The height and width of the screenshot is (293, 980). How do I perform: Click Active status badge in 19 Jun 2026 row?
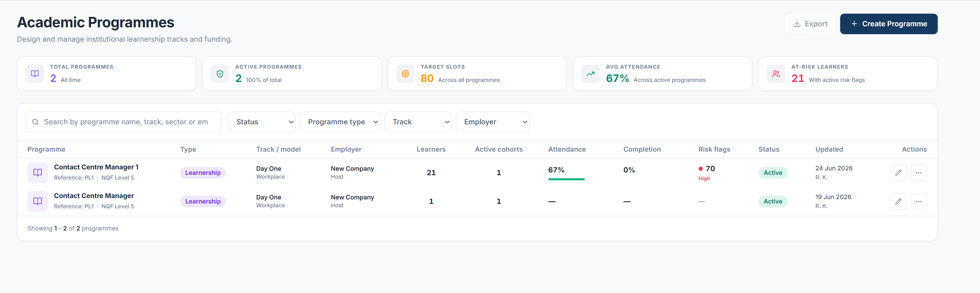coord(773,201)
